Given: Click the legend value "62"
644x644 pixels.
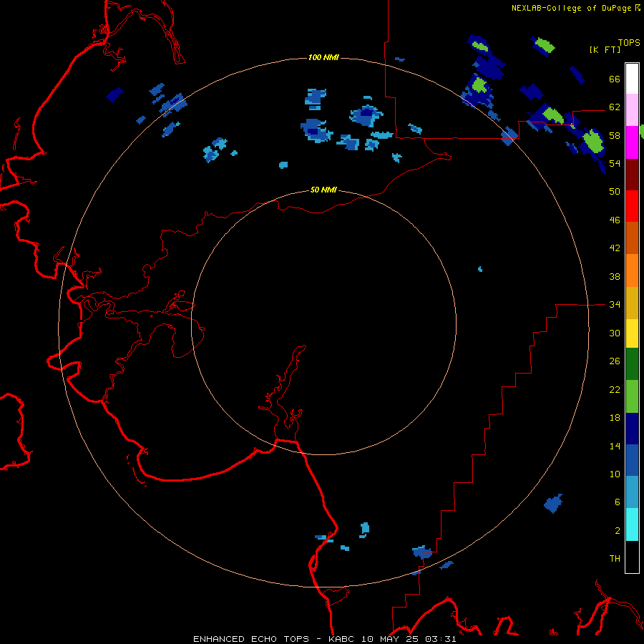Looking at the screenshot, I should [x=615, y=107].
